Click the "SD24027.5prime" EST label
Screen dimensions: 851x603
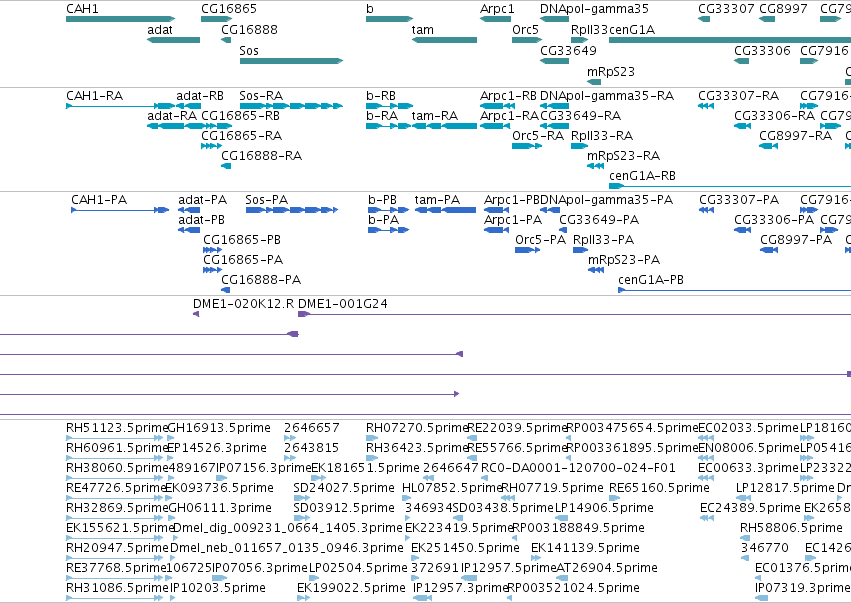tap(344, 488)
